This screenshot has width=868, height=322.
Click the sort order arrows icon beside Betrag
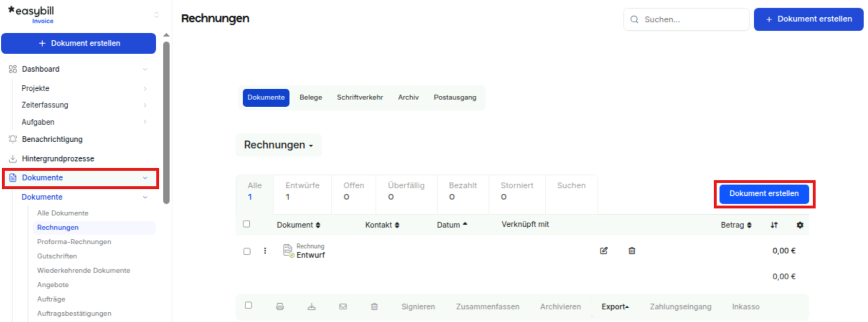pyautogui.click(x=774, y=225)
